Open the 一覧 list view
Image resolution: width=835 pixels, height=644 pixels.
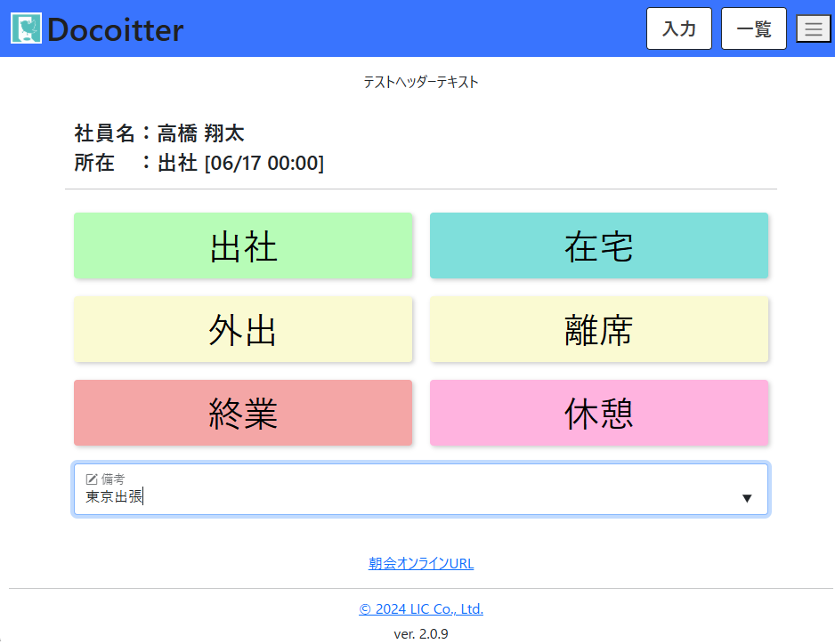pyautogui.click(x=753, y=28)
